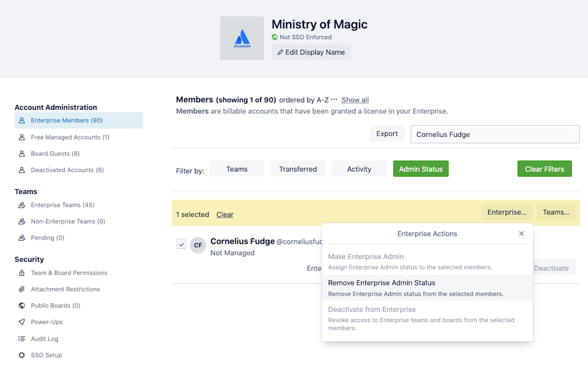Click the Cornelius Fudge CF avatar badge
588x369 pixels.
click(x=198, y=245)
